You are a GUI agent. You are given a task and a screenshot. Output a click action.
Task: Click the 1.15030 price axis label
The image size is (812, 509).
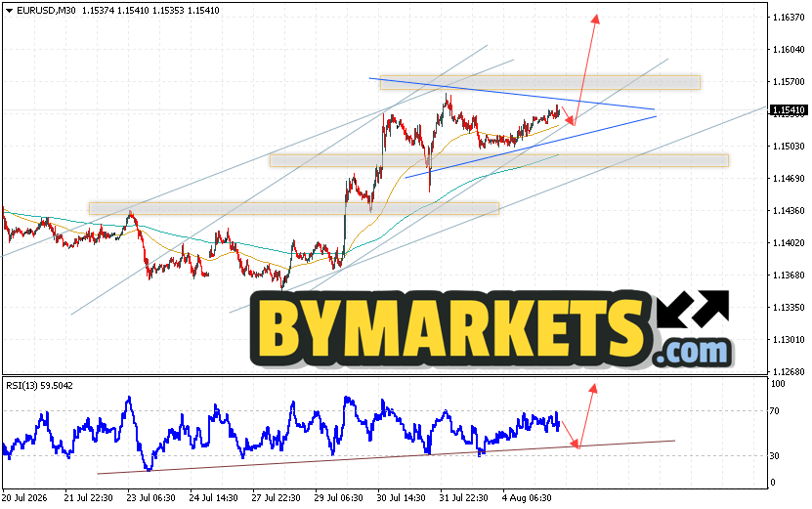point(789,147)
